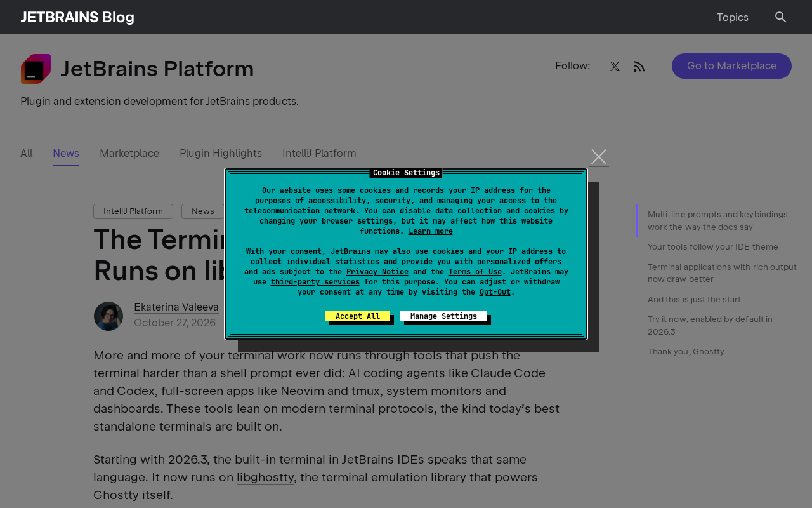This screenshot has height=508, width=812.
Task: Switch to the IntelliJ Platform tab
Action: pos(319,153)
